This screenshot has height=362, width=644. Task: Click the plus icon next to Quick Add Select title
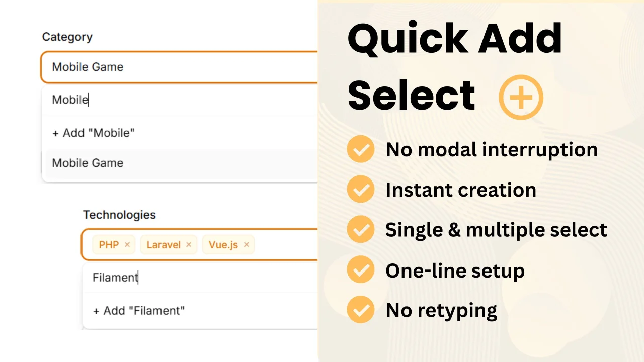pyautogui.click(x=521, y=97)
